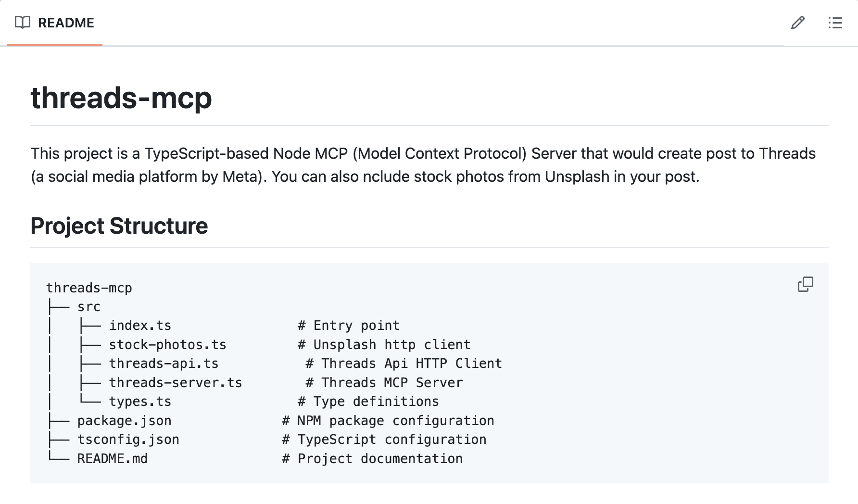Click README.md in the file tree
858x504 pixels.
pyautogui.click(x=113, y=459)
